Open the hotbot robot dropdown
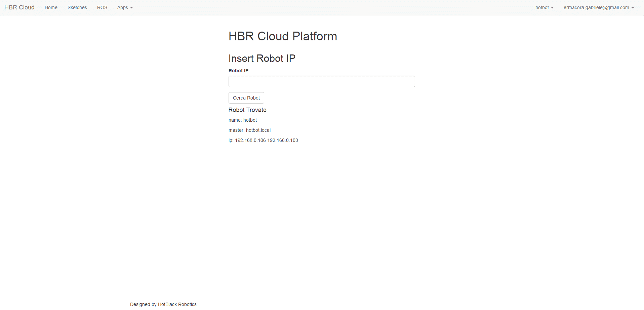Screen dimensions: 644x310 click(542, 7)
